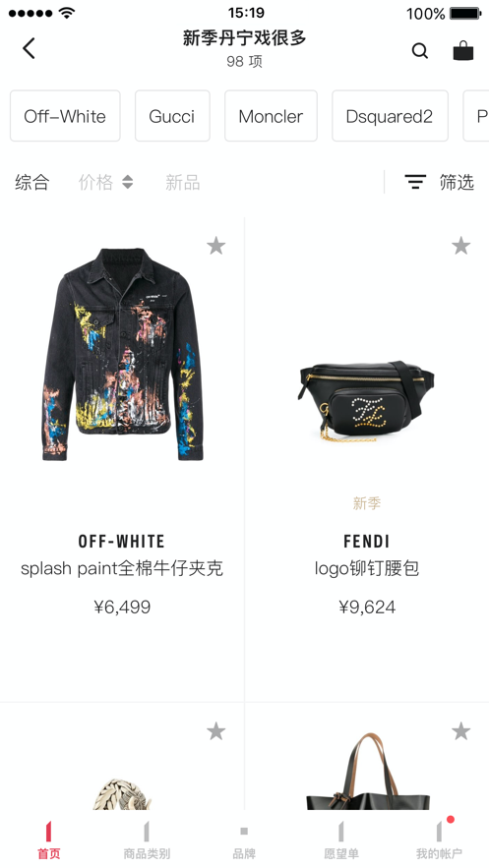Screen dimensions: 489x868
Task: Open the 筛选 filter icon
Action: pos(415,182)
